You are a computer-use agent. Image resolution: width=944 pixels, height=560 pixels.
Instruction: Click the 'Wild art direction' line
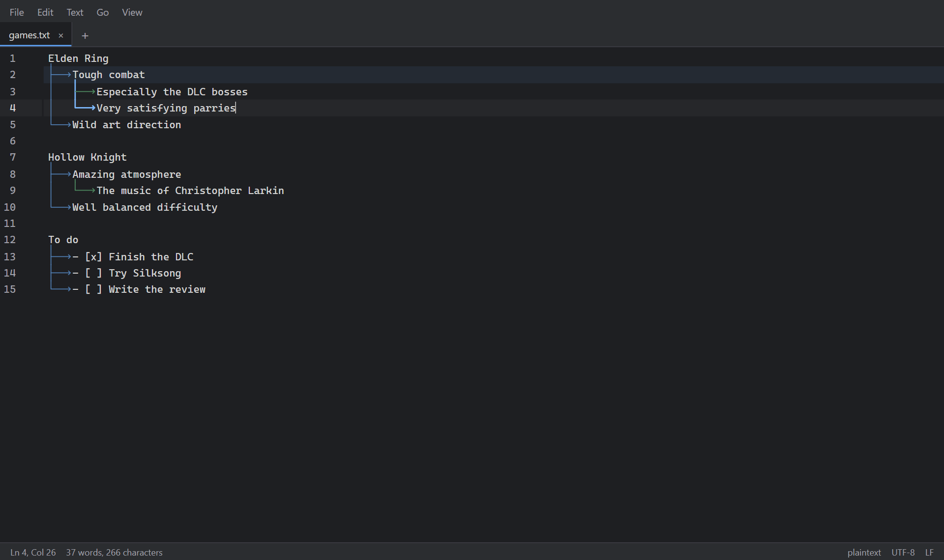pyautogui.click(x=127, y=125)
